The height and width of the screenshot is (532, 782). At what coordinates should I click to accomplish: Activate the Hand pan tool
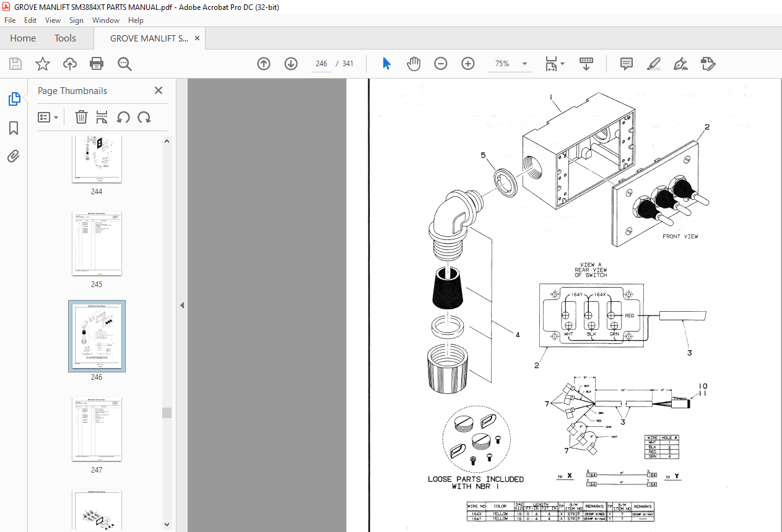[414, 64]
